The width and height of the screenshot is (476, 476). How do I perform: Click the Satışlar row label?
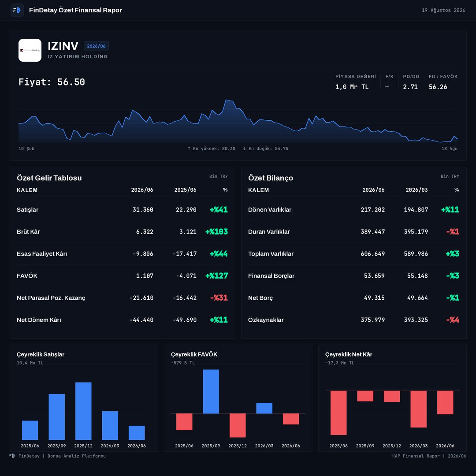pyautogui.click(x=28, y=210)
